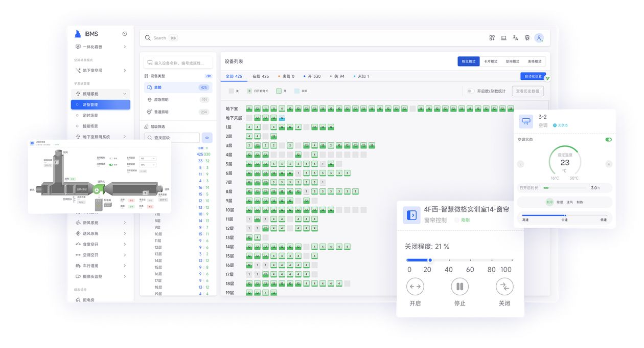Expand the 地下室空间 sidebar item
644x348 pixels.
[x=125, y=70]
